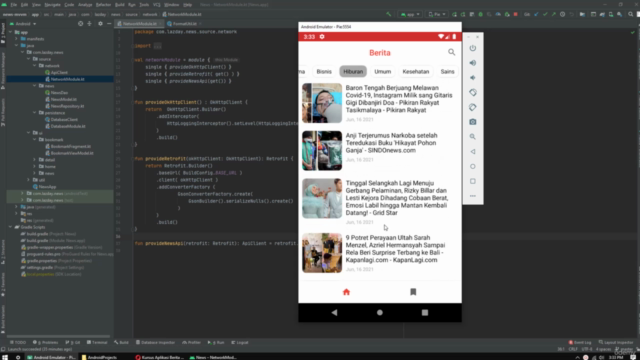The height and width of the screenshot is (360, 640).
Task: Click emulator sidebar overview square
Action: click(x=473, y=181)
